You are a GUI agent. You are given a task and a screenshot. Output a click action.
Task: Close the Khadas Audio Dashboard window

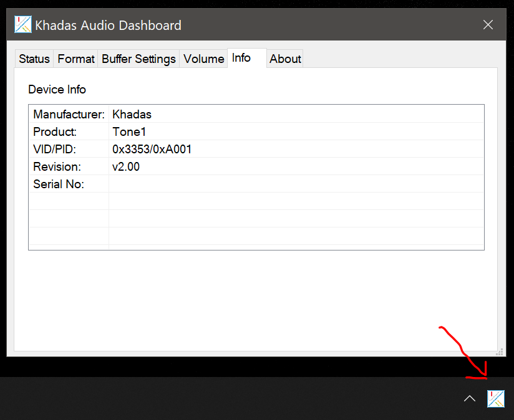pyautogui.click(x=488, y=24)
